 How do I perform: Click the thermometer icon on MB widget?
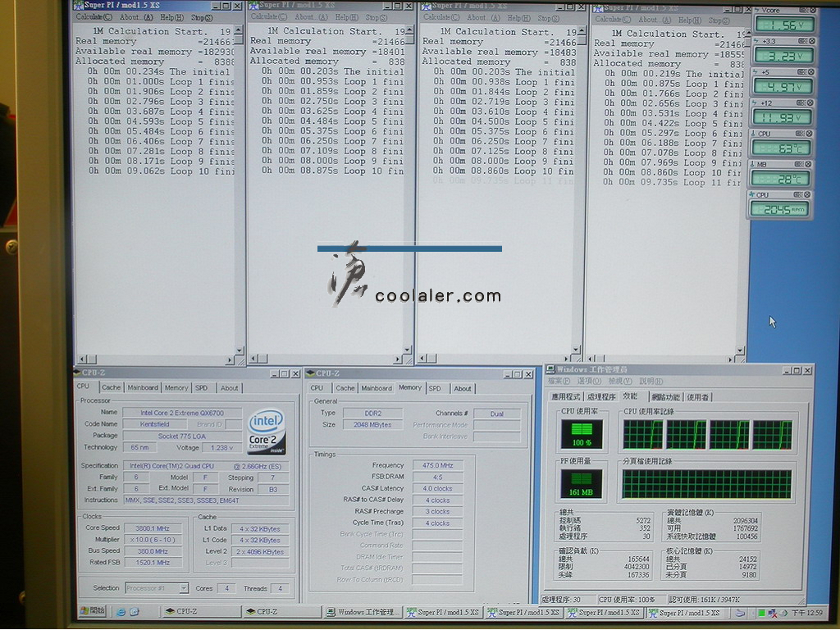(x=753, y=164)
